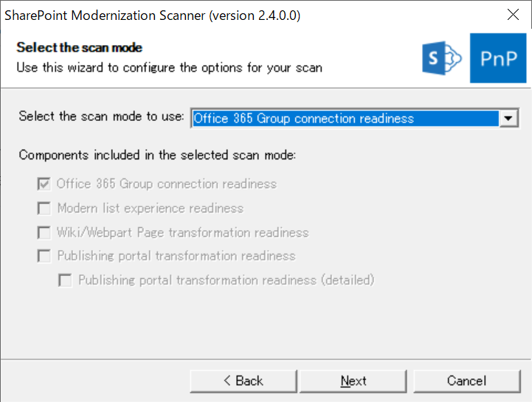Image resolution: width=532 pixels, height=402 pixels.
Task: Click empty gray area below the checkboxes
Action: coord(266,325)
